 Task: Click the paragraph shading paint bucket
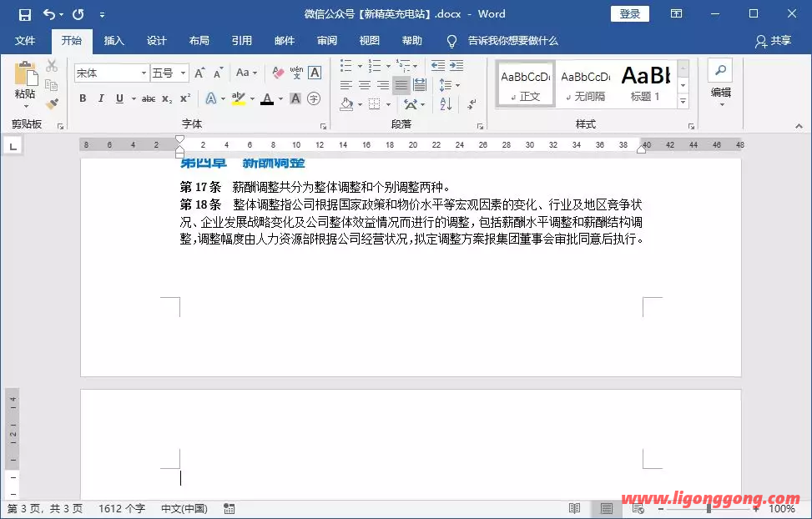[346, 104]
